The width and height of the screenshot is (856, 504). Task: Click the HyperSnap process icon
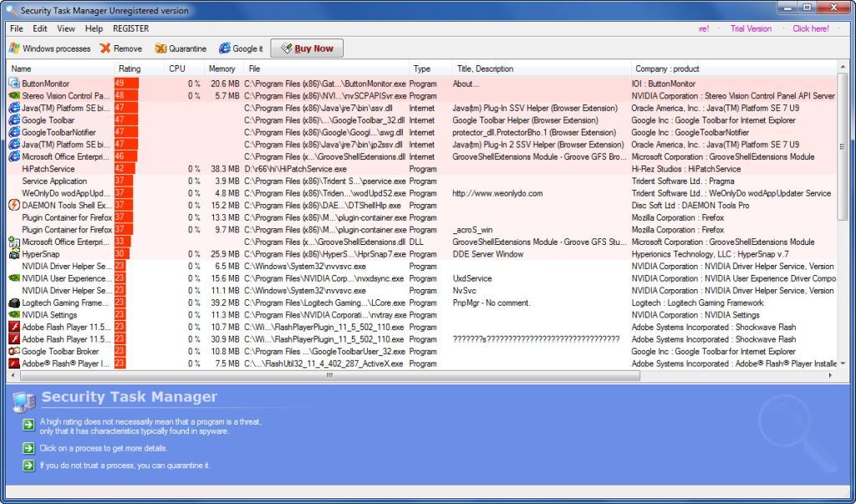tap(14, 254)
